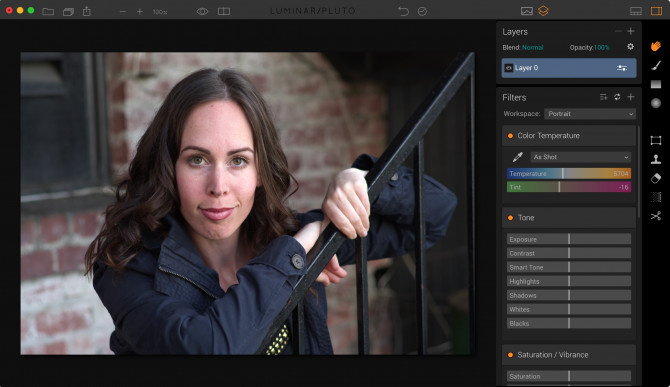Click the Whites slider
Viewport: 670px width, 387px height.
tap(569, 309)
